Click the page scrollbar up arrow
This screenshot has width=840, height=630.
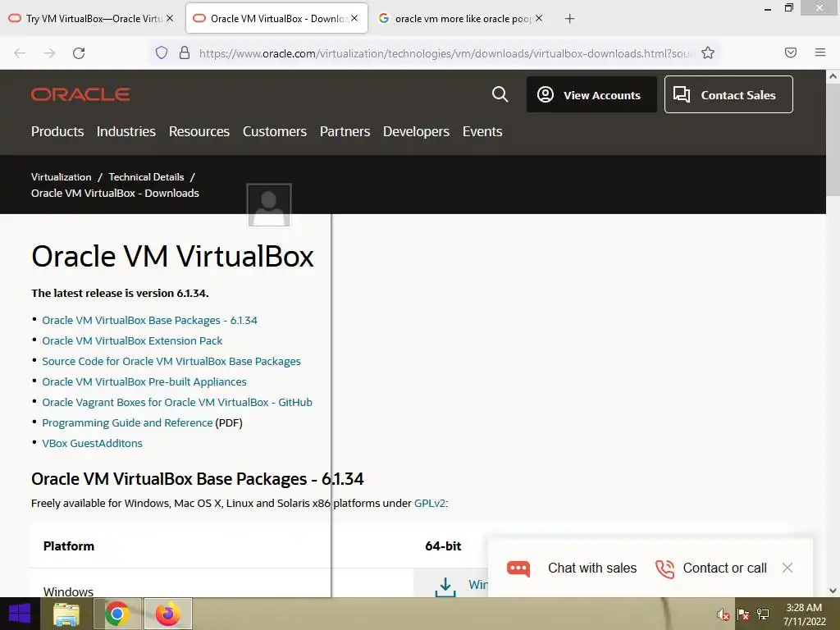click(833, 76)
